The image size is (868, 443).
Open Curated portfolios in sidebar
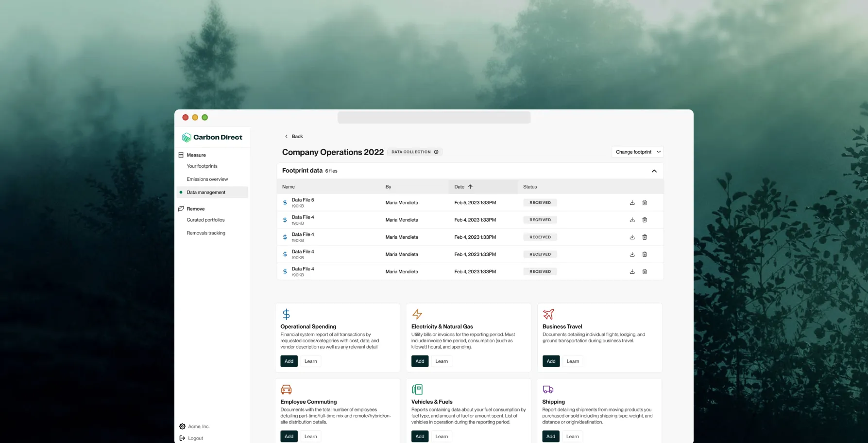(206, 220)
